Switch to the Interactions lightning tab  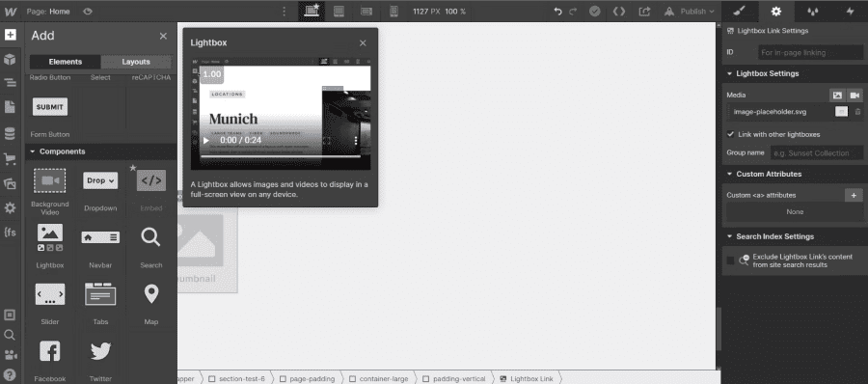[x=850, y=11]
